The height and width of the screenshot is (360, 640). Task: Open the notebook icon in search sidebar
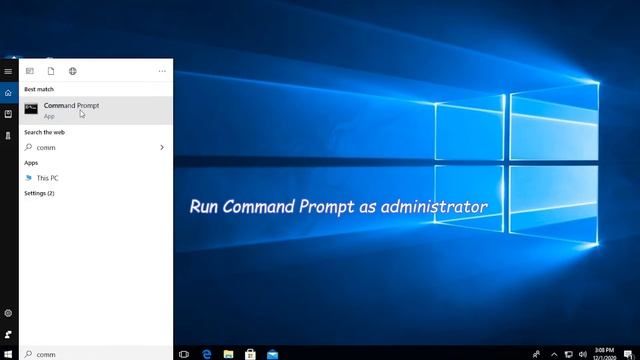(8, 114)
